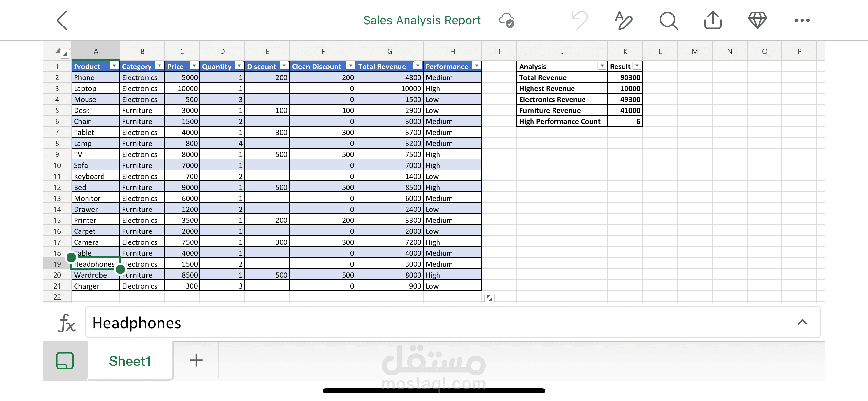Select the Wardrobe cell
Viewport: 868px width, 401px height.
tap(96, 275)
